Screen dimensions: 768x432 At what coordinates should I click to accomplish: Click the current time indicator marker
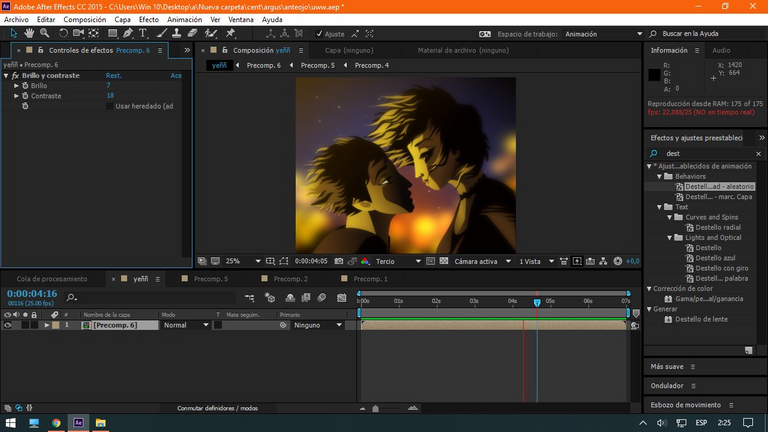[x=537, y=303]
